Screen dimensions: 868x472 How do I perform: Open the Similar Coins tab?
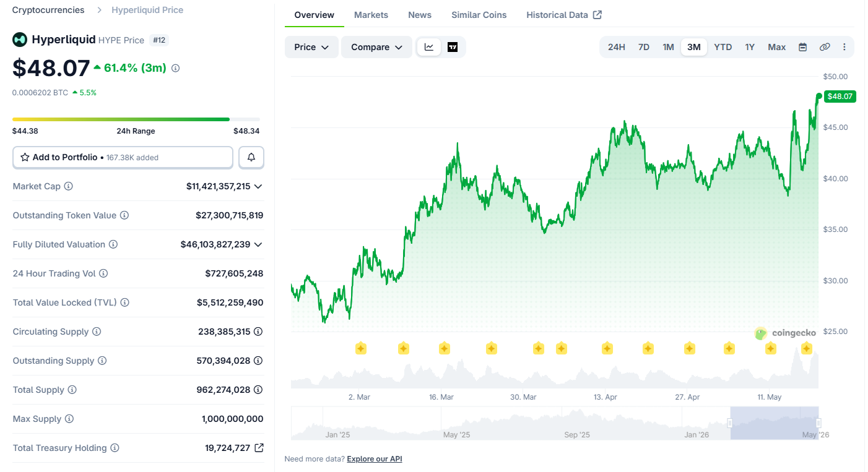pyautogui.click(x=479, y=15)
